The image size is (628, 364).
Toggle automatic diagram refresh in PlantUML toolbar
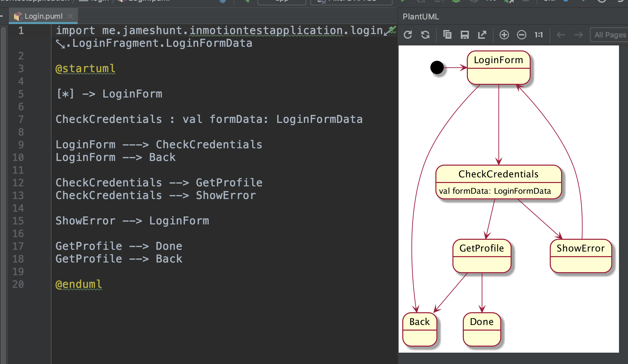[425, 35]
